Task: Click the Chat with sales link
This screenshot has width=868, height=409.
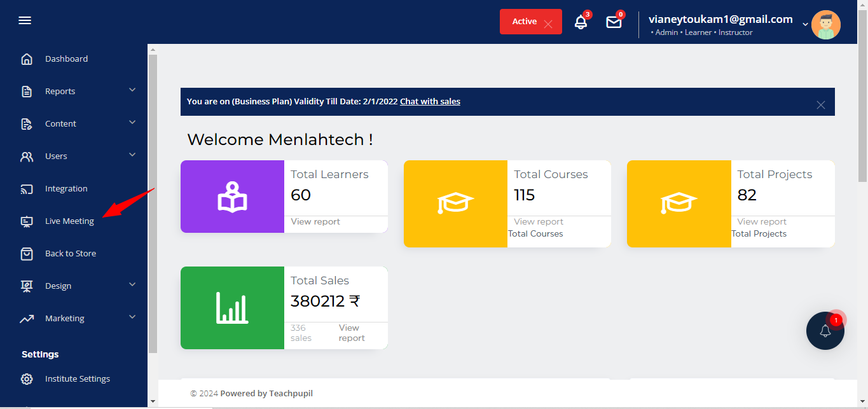Action: (x=430, y=102)
